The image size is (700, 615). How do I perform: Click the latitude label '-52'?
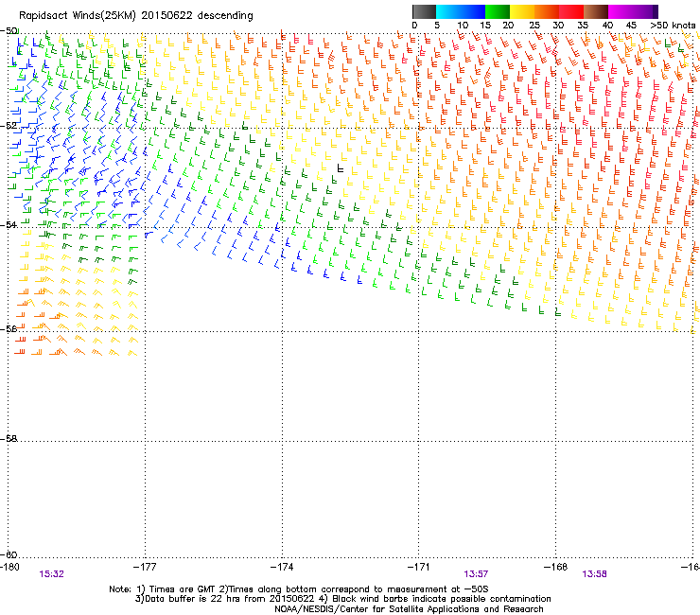point(9,126)
